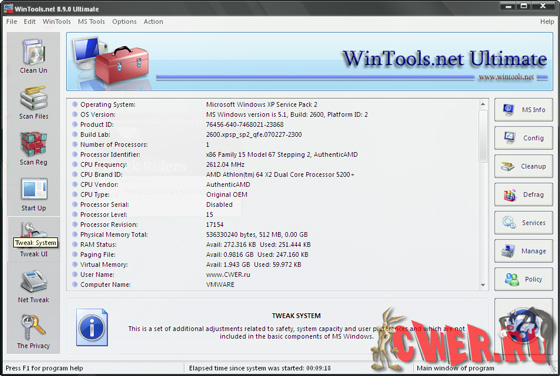Click the Elapsed time status bar entry
The height and width of the screenshot is (376, 560).
click(260, 368)
